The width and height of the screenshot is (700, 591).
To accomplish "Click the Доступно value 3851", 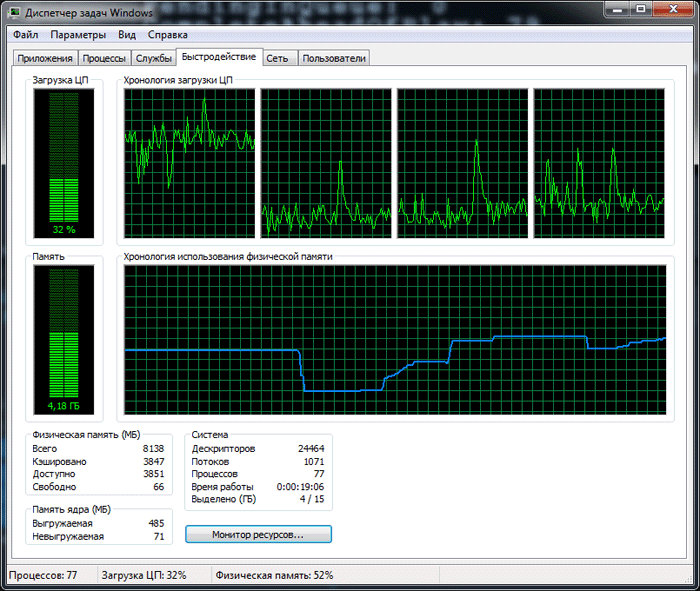I will pos(154,474).
